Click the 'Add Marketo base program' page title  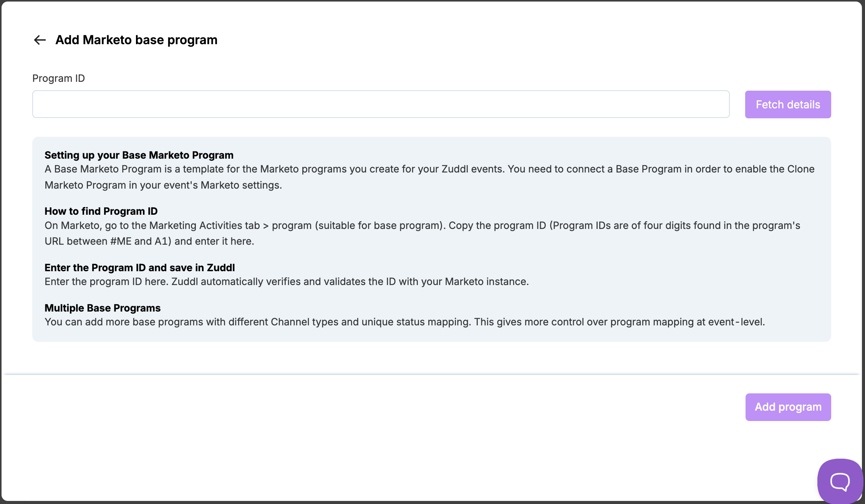pyautogui.click(x=136, y=40)
